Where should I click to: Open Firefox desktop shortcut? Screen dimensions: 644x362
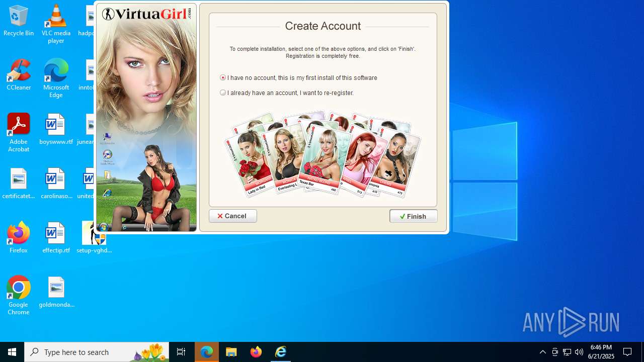(19, 238)
